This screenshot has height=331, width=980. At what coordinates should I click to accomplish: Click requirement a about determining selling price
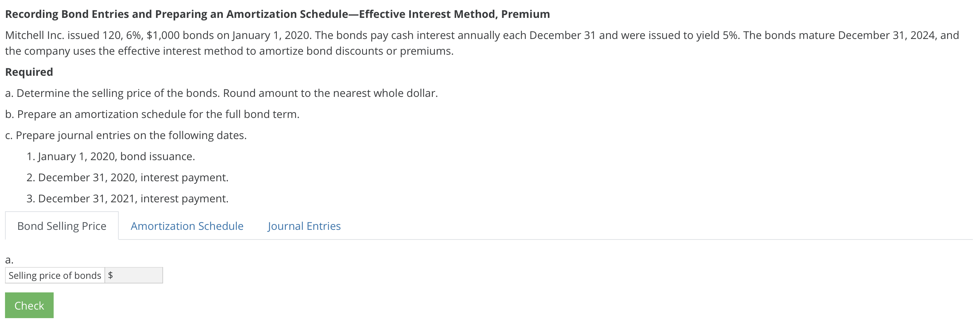tap(221, 93)
